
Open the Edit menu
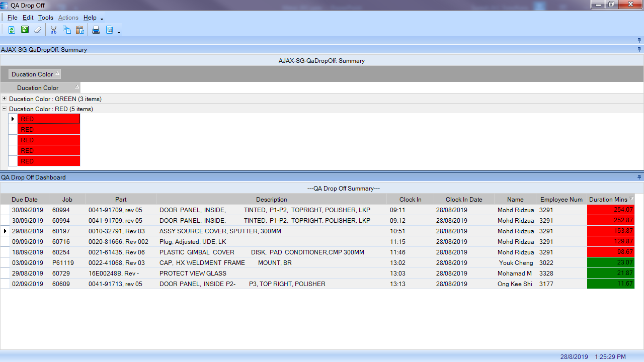point(28,18)
